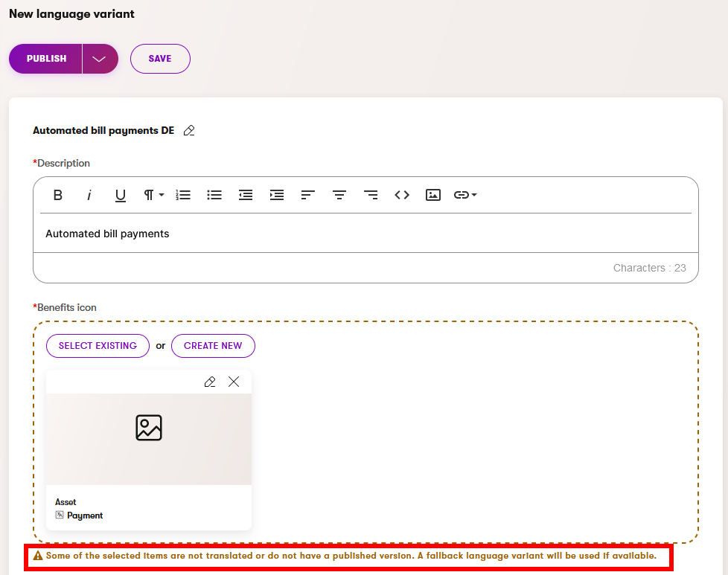Screen dimensions: 728x575
Task: Open the code view of the editor
Action: pos(402,195)
